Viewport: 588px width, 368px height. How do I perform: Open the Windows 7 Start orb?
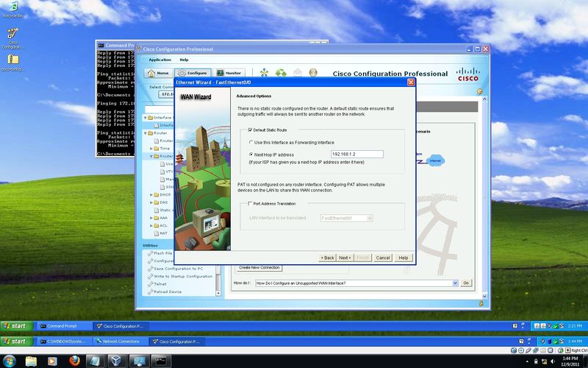pos(9,361)
